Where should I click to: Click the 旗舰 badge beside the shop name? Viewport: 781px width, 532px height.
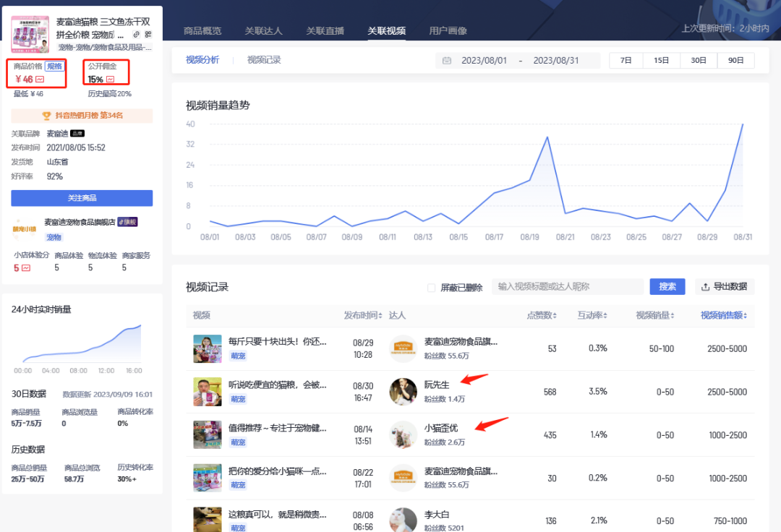[x=127, y=222]
